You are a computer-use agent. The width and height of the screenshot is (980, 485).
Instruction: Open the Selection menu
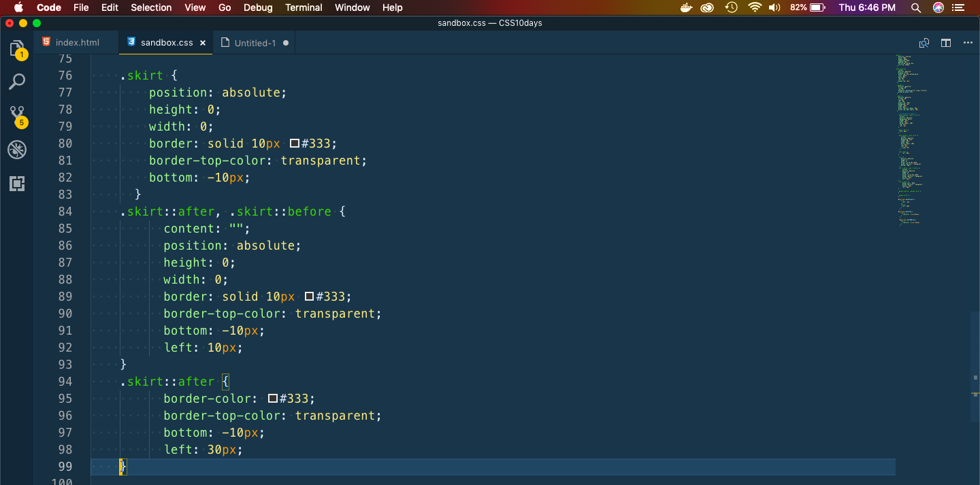pyautogui.click(x=151, y=7)
